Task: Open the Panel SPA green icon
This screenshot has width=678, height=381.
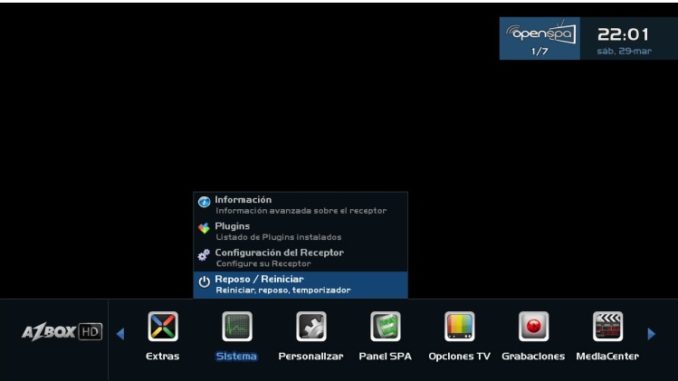Action: coord(385,327)
